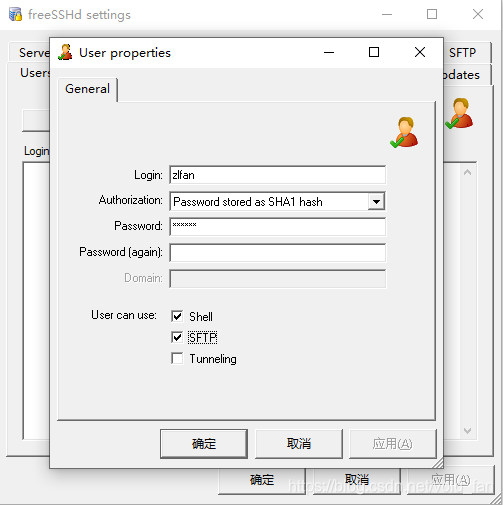Focus the Password input field
The image size is (503, 505).
[x=278, y=227]
